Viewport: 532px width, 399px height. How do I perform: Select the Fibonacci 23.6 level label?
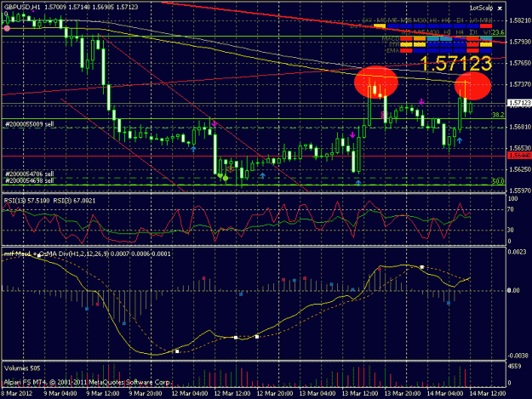(x=498, y=32)
